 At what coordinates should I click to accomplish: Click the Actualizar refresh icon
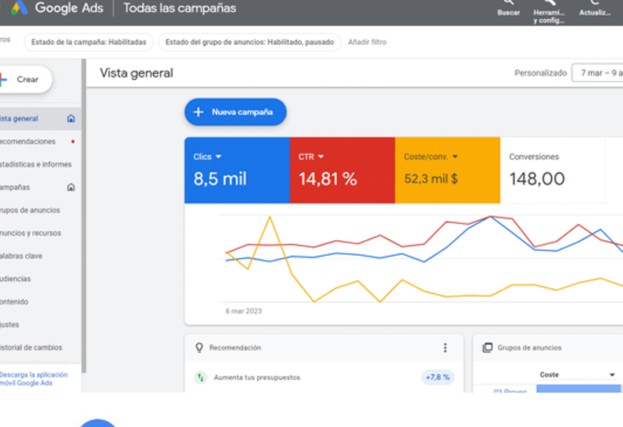(x=595, y=2)
